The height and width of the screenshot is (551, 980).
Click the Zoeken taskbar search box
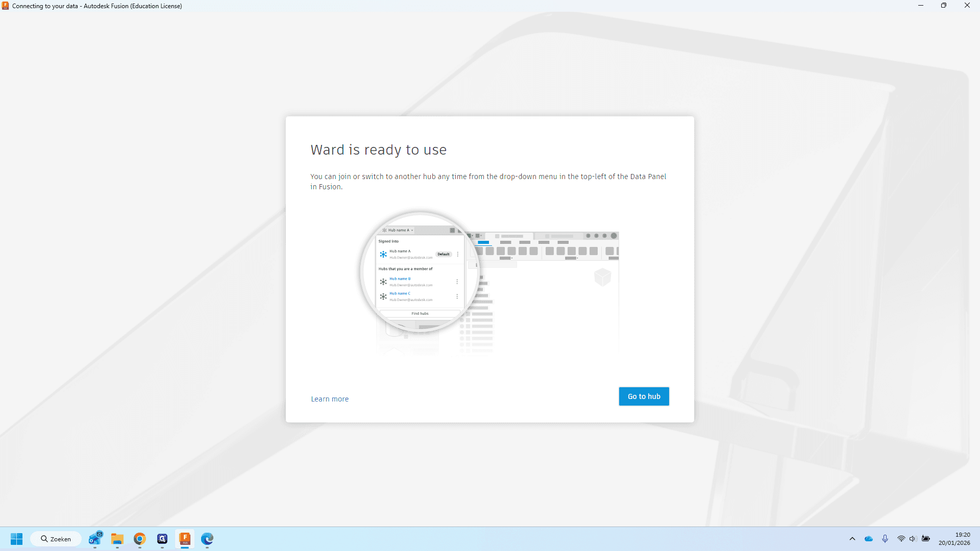point(56,539)
